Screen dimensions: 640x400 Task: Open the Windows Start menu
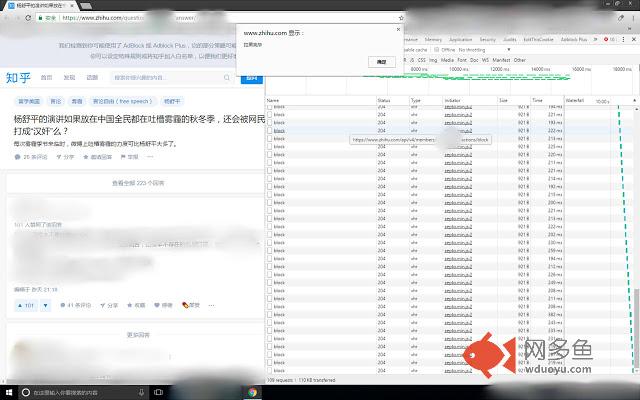point(9,393)
